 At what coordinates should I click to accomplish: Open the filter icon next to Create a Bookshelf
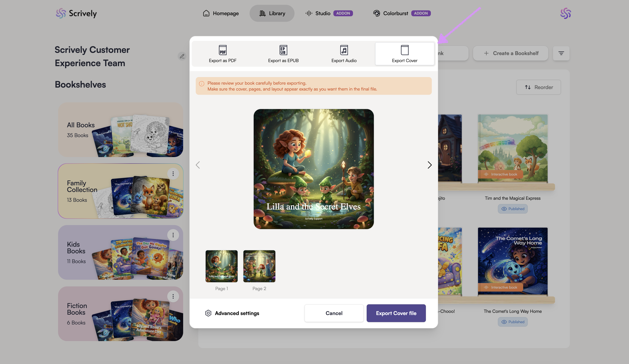point(561,53)
